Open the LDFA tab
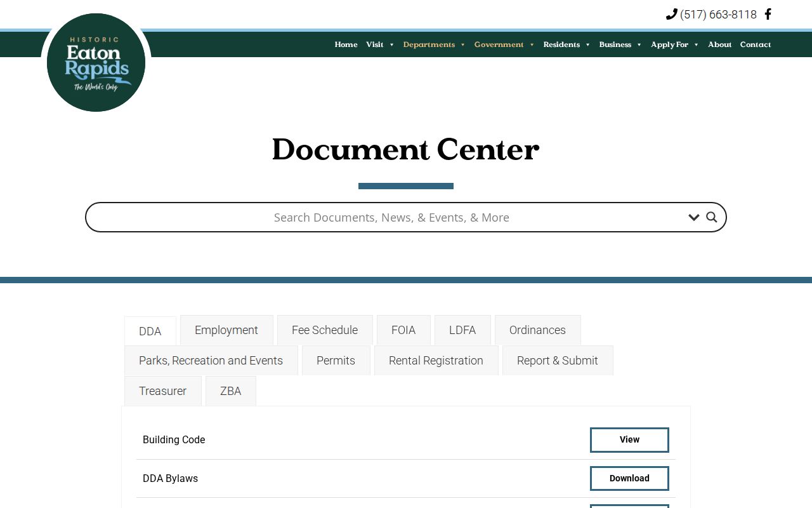This screenshot has height=508, width=812. 462,330
